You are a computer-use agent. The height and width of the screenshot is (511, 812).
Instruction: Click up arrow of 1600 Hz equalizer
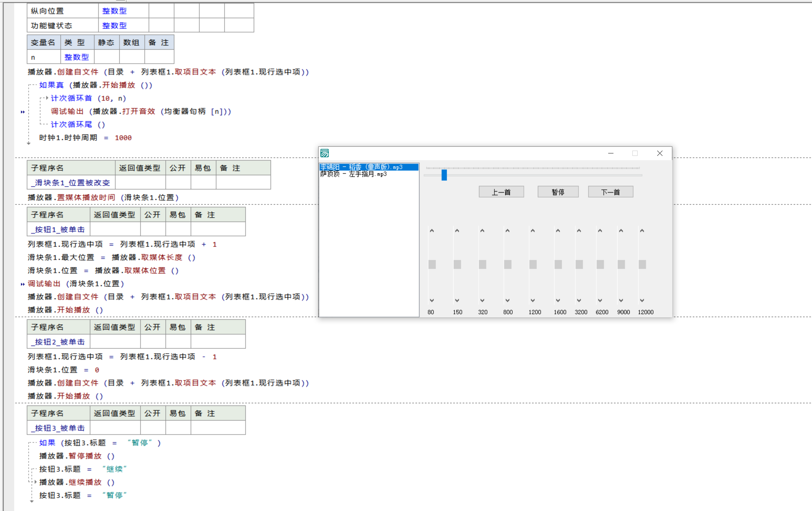[x=558, y=231]
